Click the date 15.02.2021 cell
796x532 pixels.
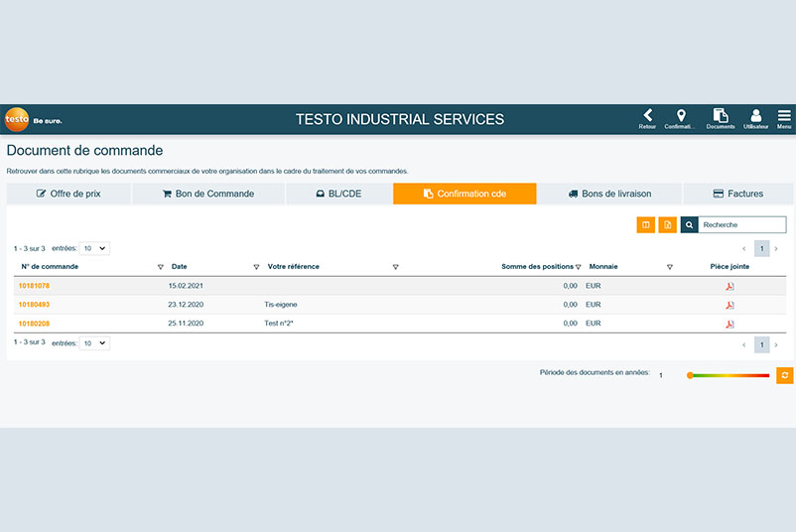186,286
